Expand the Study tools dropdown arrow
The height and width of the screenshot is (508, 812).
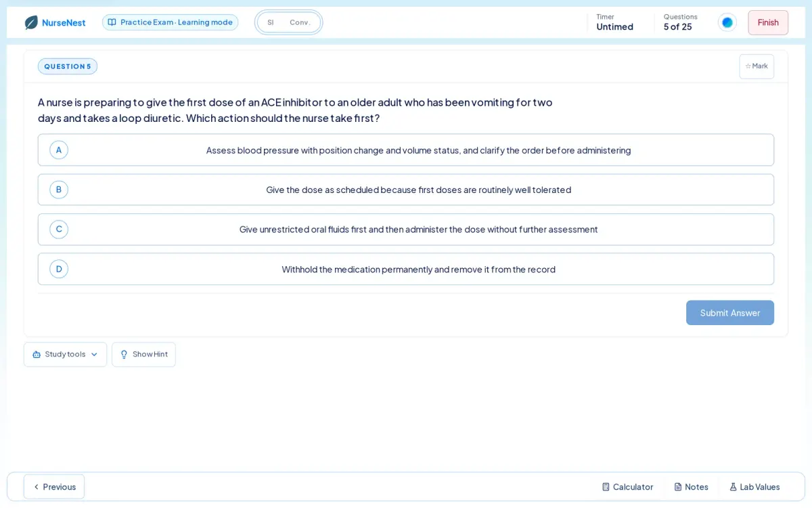[94, 354]
